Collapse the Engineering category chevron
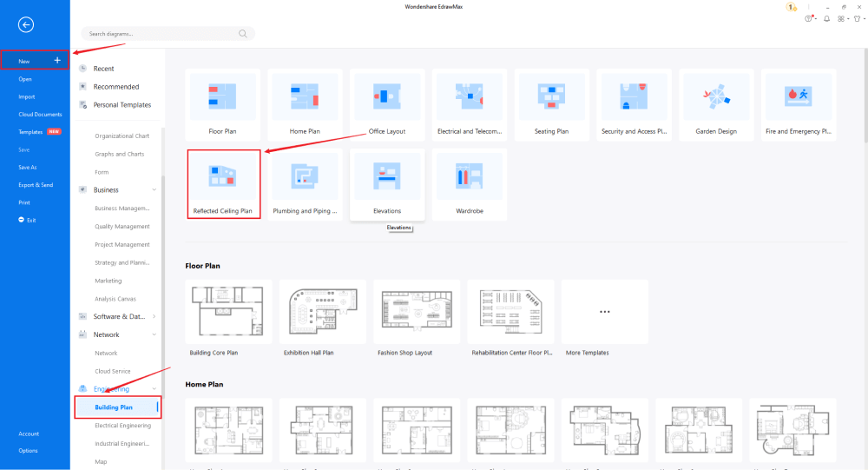Image resolution: width=868 pixels, height=470 pixels. 154,388
